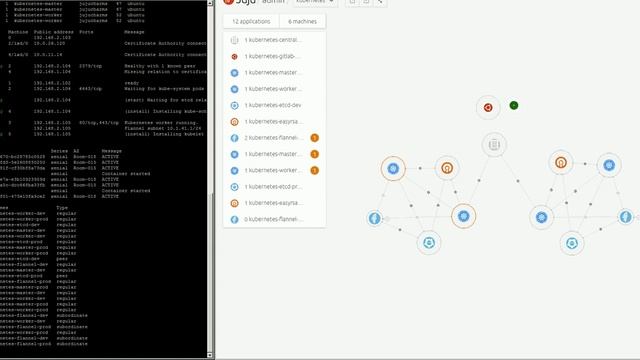Select the 2 kubernetes-flannel row
The width and height of the screenshot is (640, 360).
click(x=274, y=138)
